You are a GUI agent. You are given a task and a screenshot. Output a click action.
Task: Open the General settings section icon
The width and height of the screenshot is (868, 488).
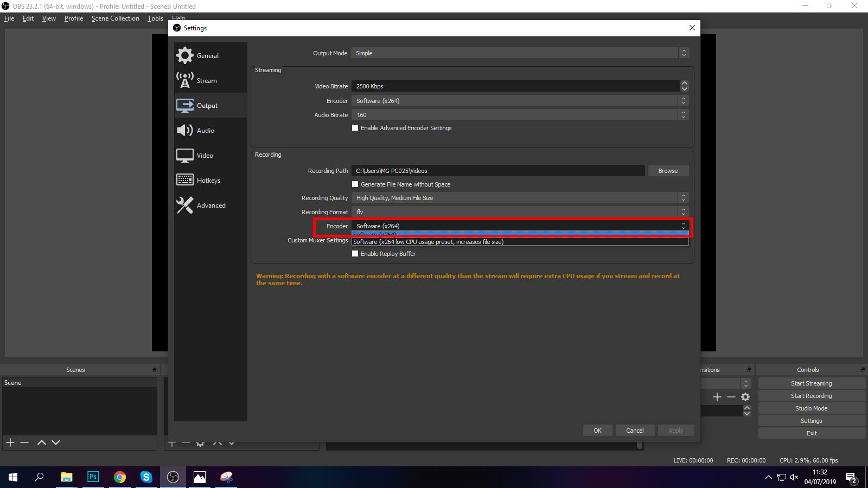click(185, 55)
